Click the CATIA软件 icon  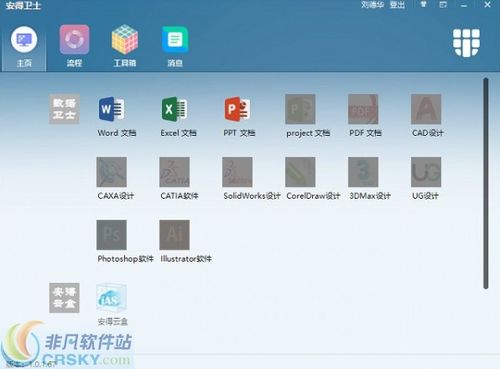(x=174, y=172)
